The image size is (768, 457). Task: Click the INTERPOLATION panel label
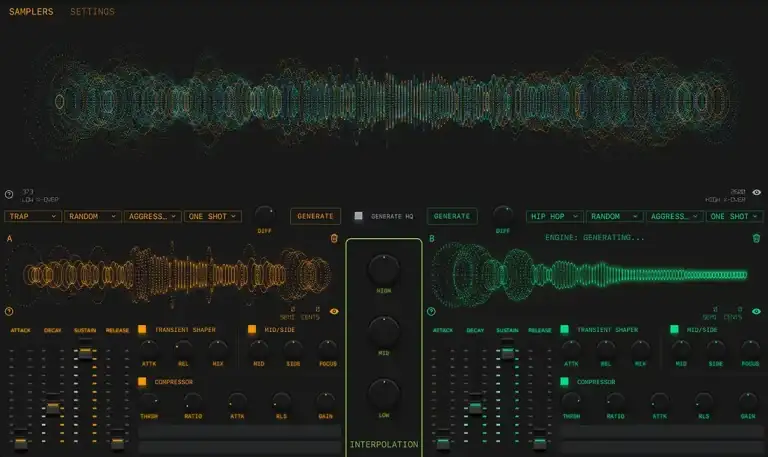click(384, 444)
